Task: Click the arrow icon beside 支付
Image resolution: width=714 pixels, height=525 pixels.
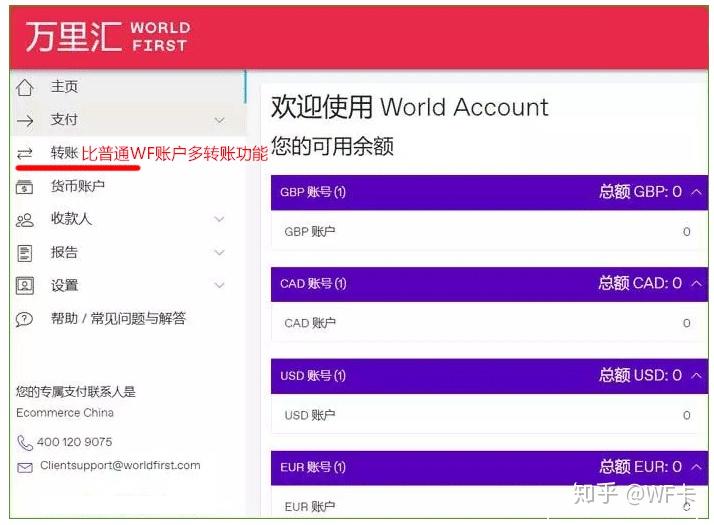Action: pyautogui.click(x=25, y=121)
